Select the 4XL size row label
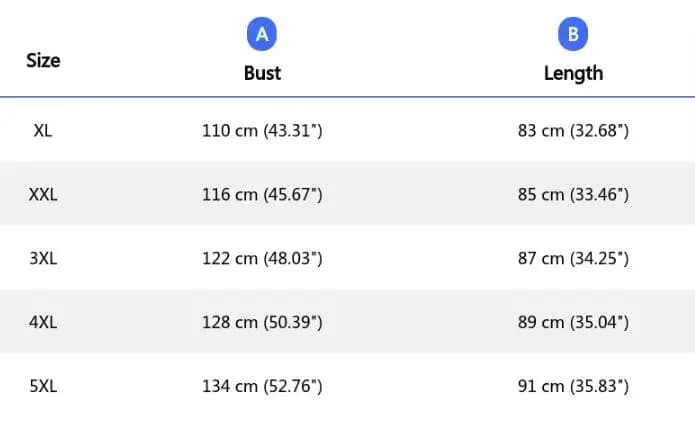Viewport: 695px width, 439px height. point(43,322)
